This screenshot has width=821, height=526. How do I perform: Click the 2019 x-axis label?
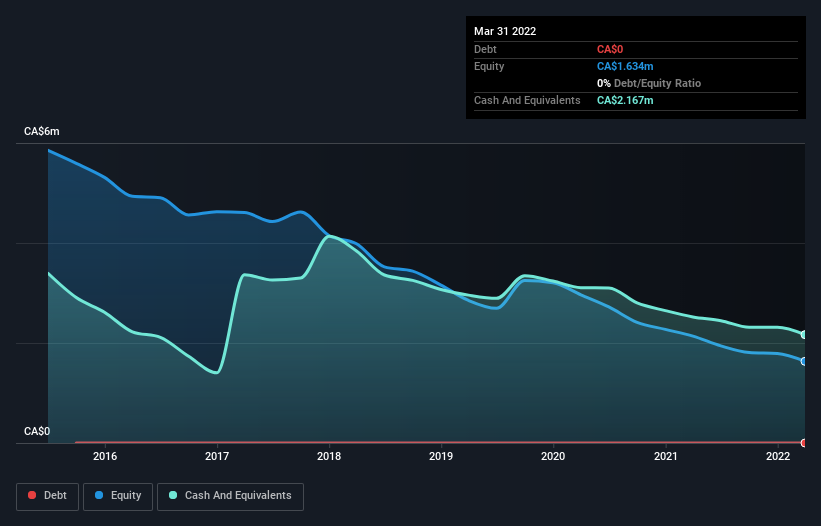(x=441, y=456)
